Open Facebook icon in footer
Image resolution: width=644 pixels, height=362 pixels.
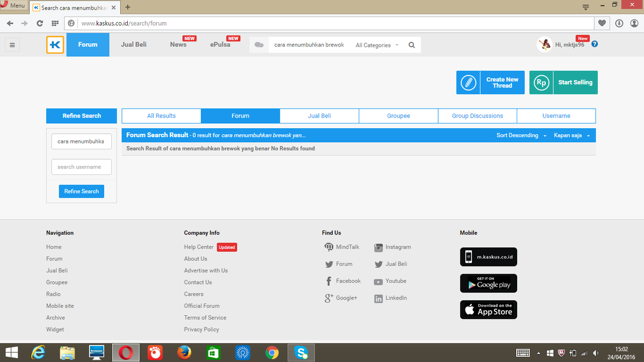click(x=329, y=281)
